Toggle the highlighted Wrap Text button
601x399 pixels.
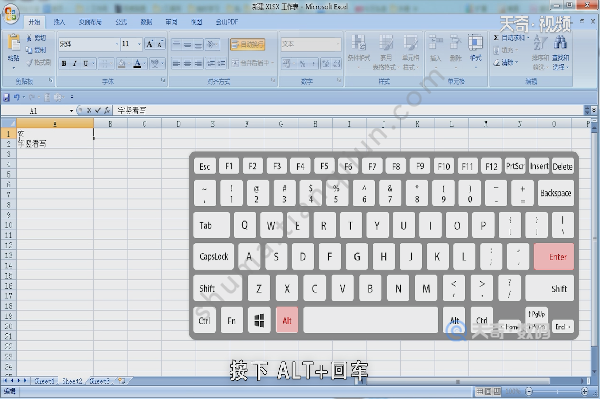coord(248,44)
